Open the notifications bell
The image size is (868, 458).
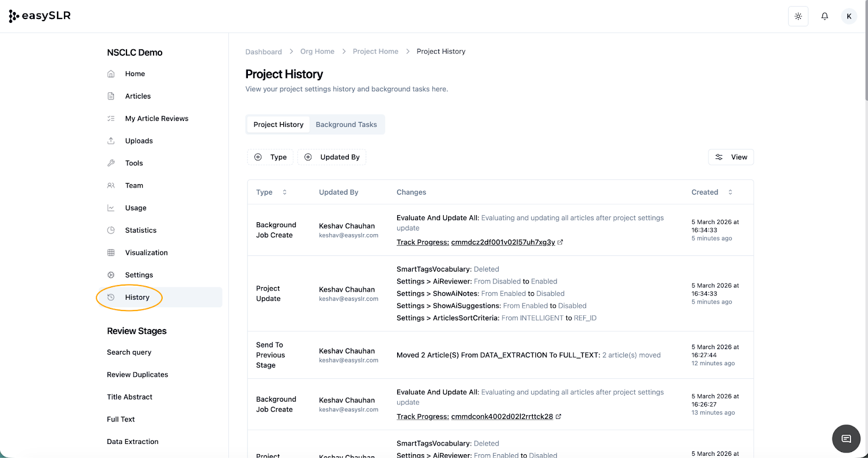coord(825,16)
